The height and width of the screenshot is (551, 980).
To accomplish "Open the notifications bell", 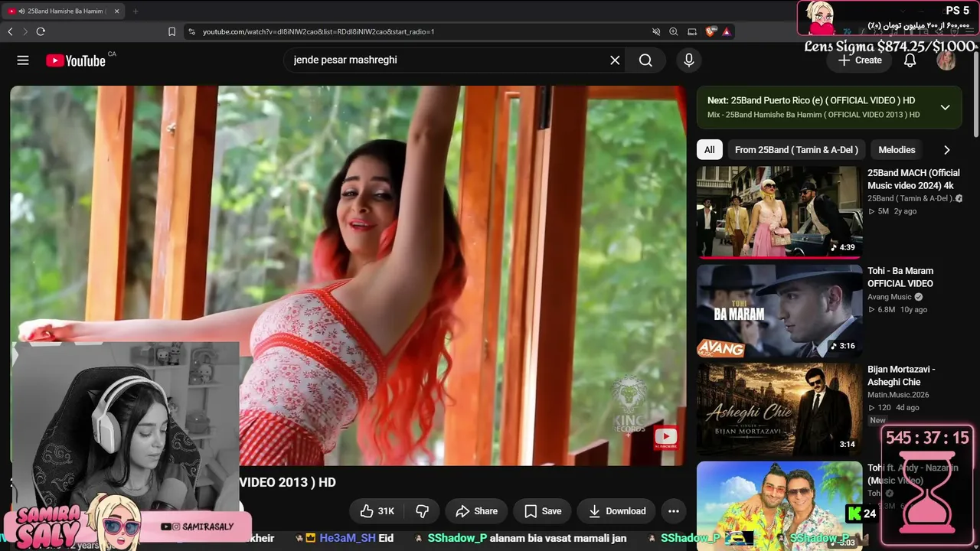I will (x=910, y=60).
